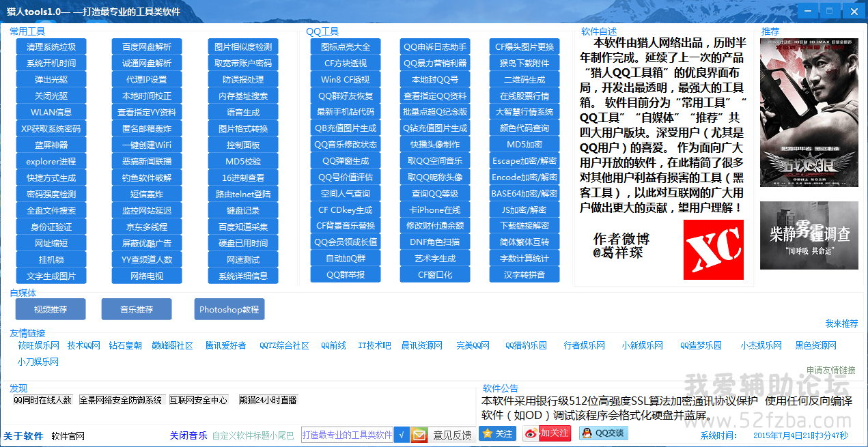Screen dimensions: 868x447
Task: Click CF爆头图片更换 button
Action: pos(524,46)
